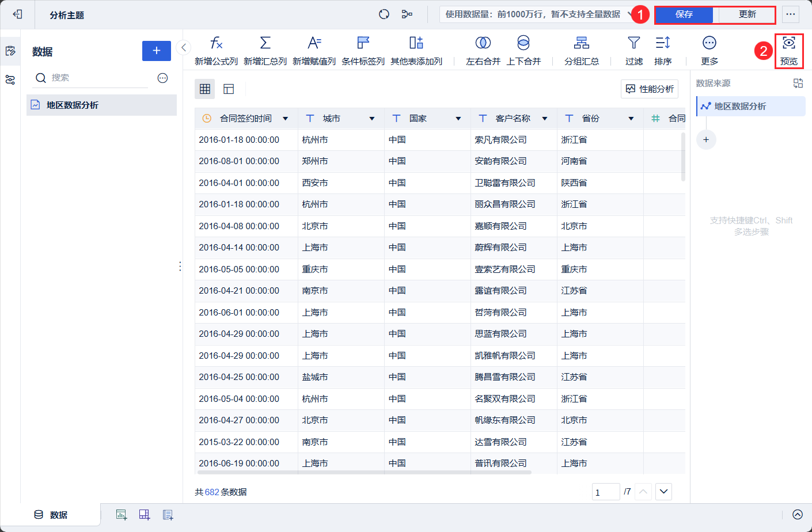The height and width of the screenshot is (532, 812).
Task: Click the 搜索 search input field
Action: pyautogui.click(x=98, y=78)
